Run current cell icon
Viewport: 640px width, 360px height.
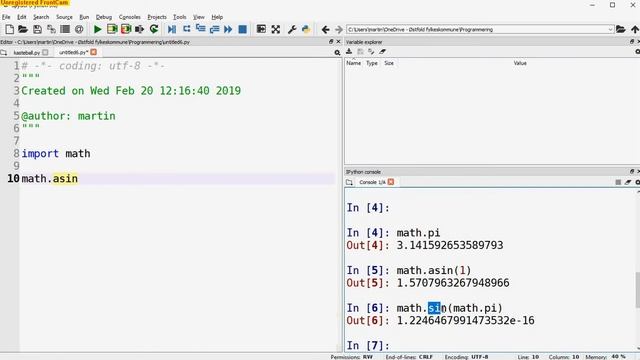(x=112, y=29)
